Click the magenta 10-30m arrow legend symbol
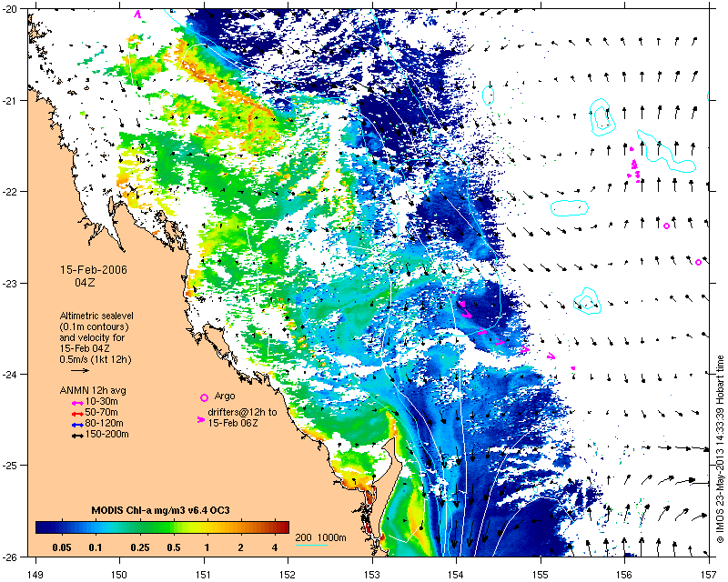This screenshot has width=728, height=582. (x=77, y=402)
